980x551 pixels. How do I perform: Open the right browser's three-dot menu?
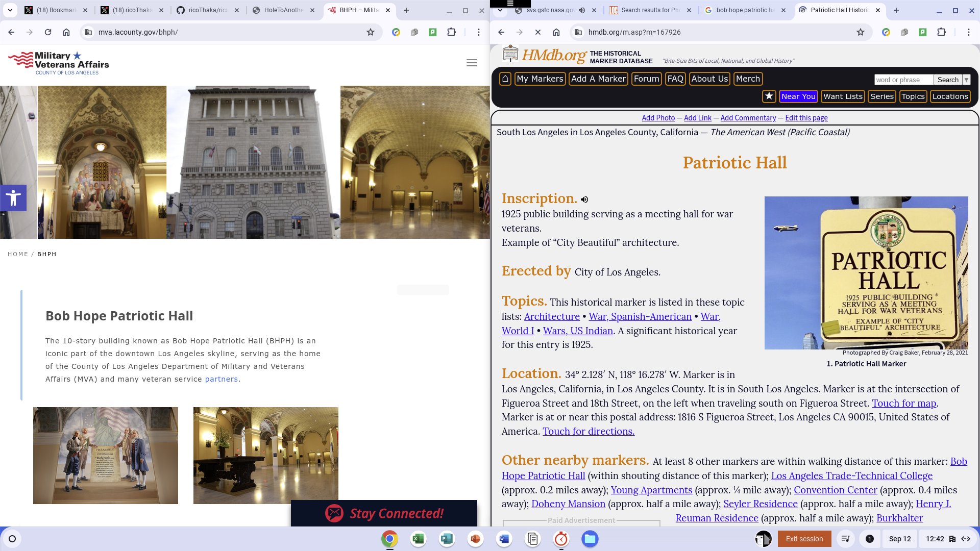[x=968, y=32]
